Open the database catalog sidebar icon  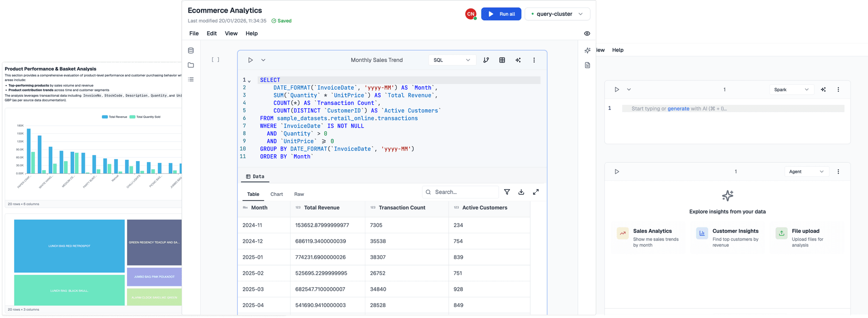coord(191,51)
